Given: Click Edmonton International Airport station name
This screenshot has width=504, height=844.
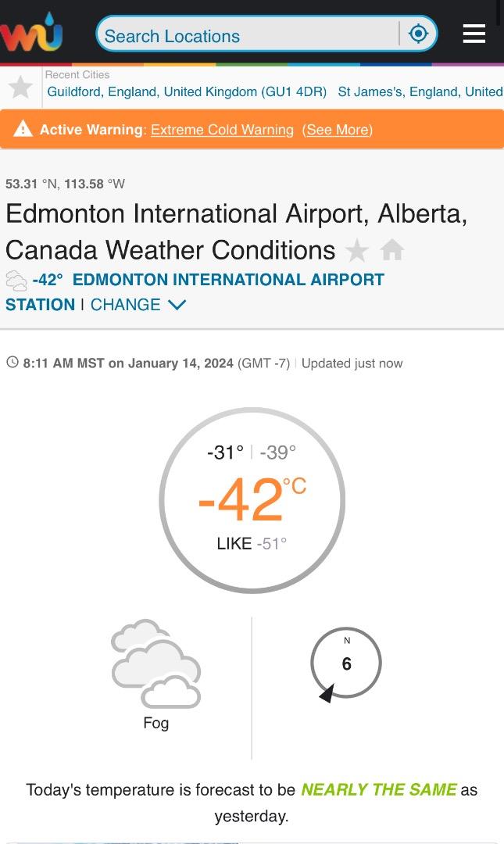Looking at the screenshot, I should click(x=228, y=280).
